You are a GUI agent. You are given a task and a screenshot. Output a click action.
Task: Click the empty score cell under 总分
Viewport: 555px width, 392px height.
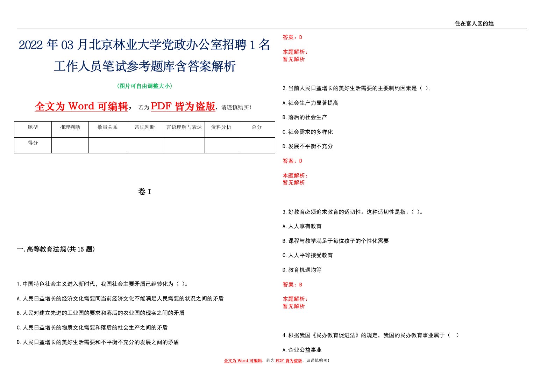256,145
